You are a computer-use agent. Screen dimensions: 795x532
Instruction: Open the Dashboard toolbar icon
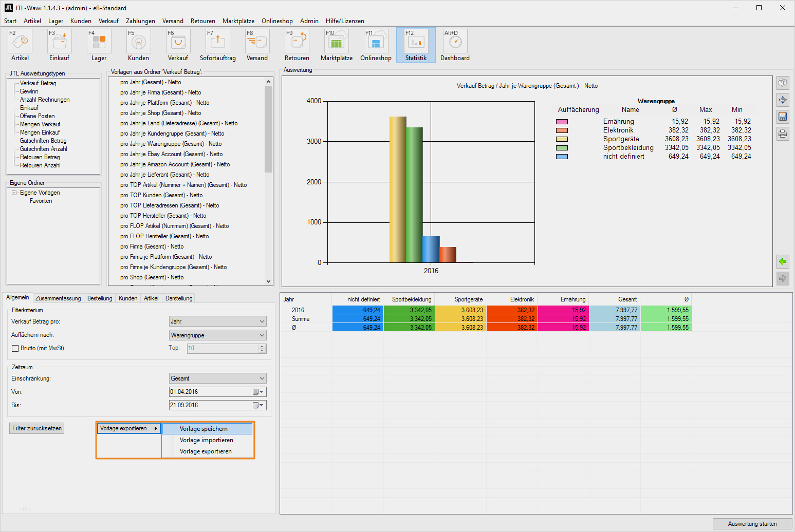(x=455, y=41)
